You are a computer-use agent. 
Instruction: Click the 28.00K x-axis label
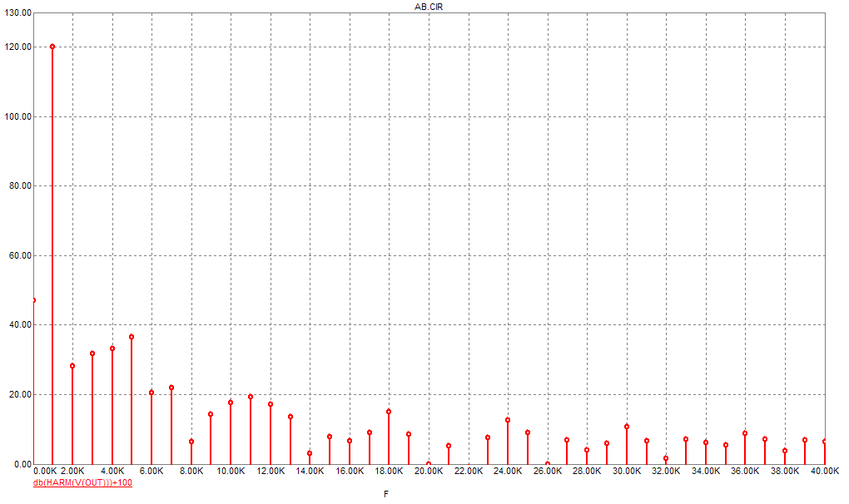click(x=587, y=471)
